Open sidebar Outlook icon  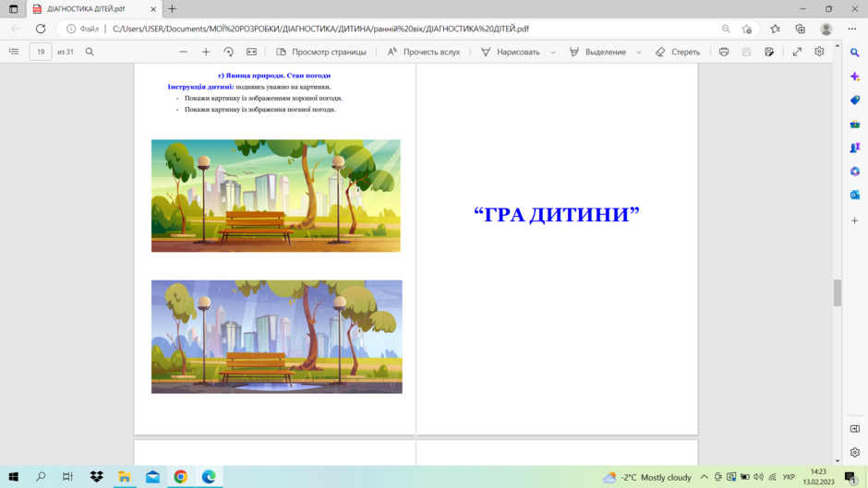[x=855, y=196]
